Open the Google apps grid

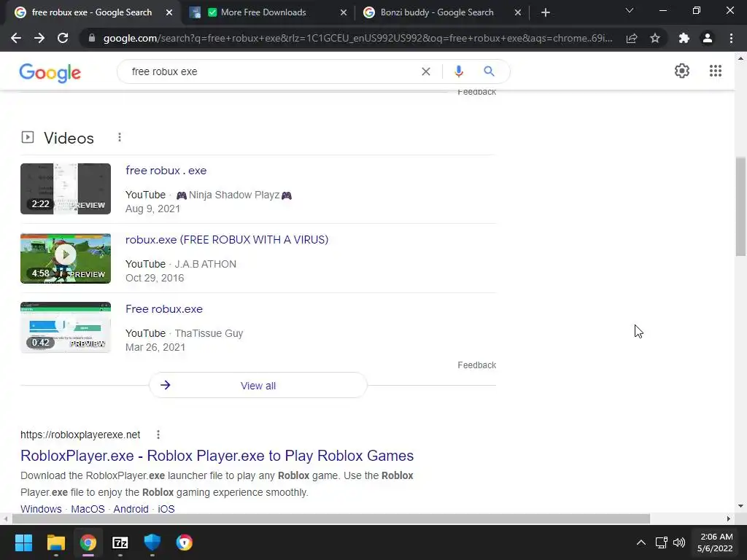coord(716,71)
